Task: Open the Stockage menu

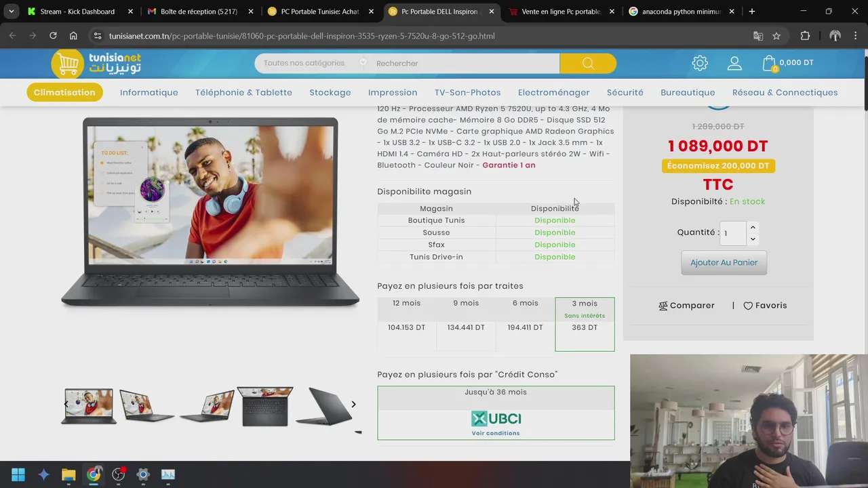Action: coord(330,93)
